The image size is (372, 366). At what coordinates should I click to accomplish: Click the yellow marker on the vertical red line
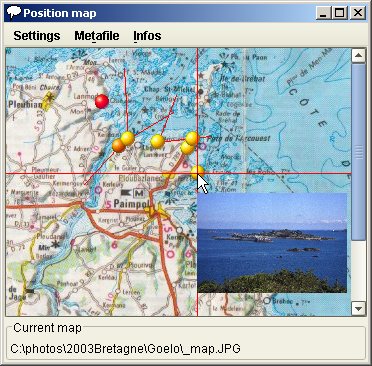192,138
